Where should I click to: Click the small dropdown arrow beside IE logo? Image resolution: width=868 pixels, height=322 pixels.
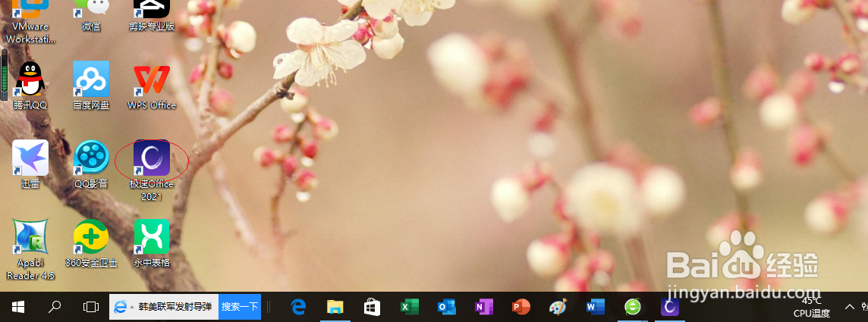[x=132, y=307]
